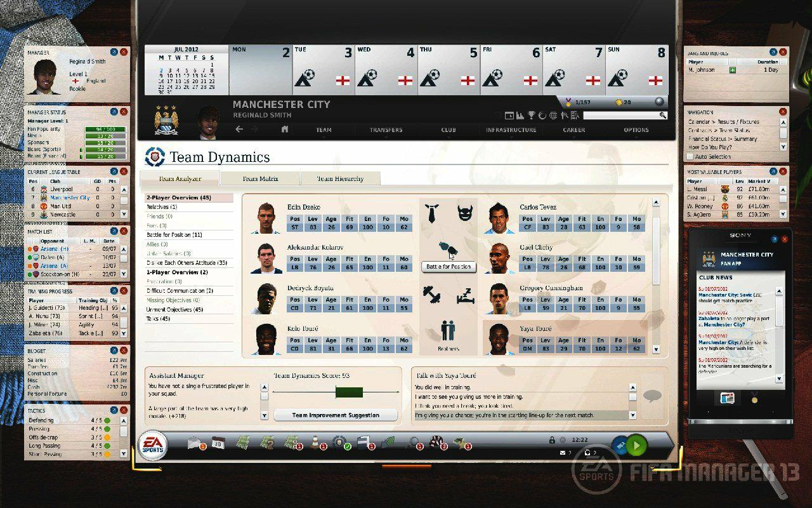This screenshot has width=812, height=508.
Task: Click the back arrow navigation icon
Action: [x=239, y=130]
